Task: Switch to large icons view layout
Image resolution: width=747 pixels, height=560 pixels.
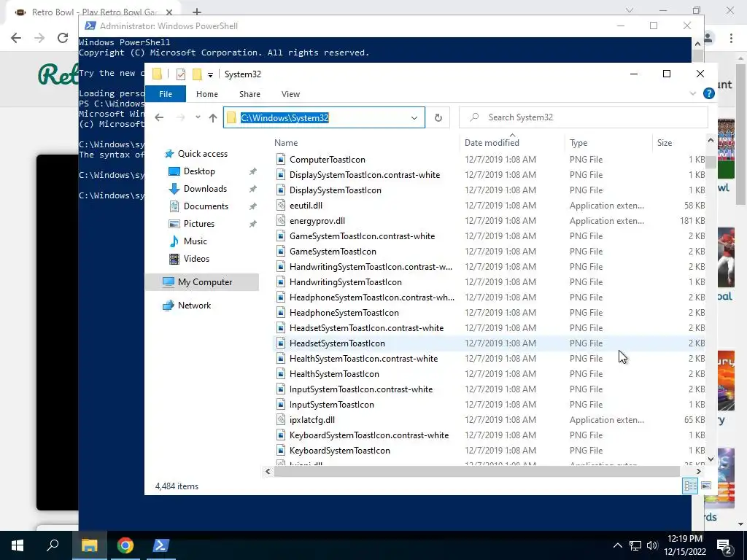Action: point(706,486)
